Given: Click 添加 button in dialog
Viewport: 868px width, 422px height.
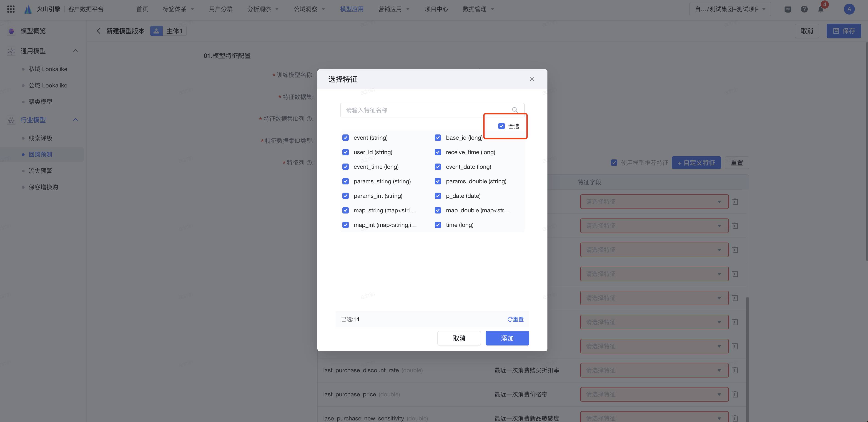Looking at the screenshot, I should (507, 338).
